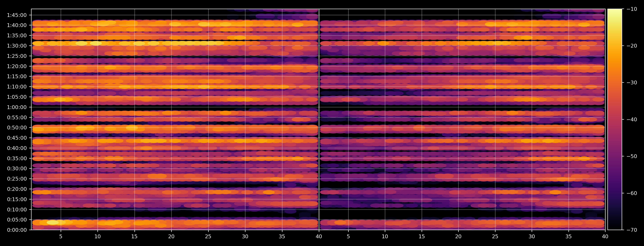Select the 0:20:00 y-axis label
Screen dimensions: 644x246
click(x=17, y=189)
